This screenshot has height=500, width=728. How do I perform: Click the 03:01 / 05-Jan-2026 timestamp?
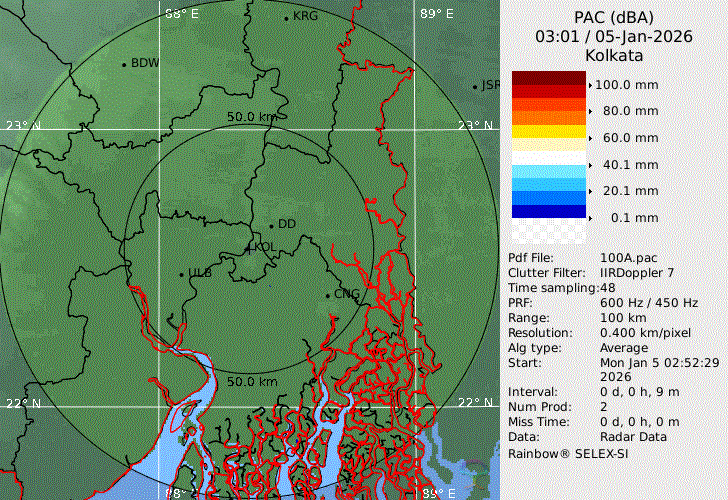click(613, 36)
